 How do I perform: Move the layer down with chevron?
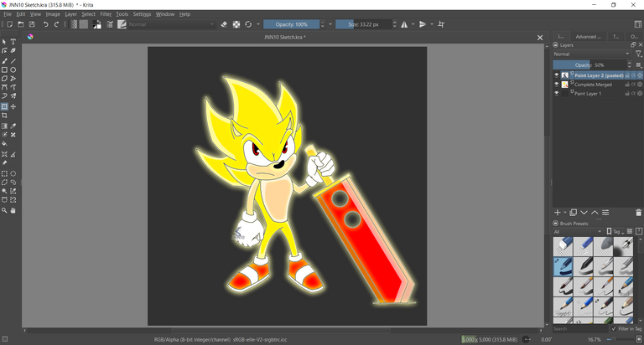(x=584, y=213)
